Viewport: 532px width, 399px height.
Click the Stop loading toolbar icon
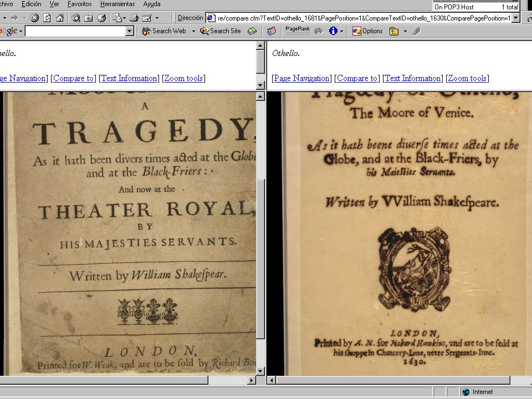point(34,18)
